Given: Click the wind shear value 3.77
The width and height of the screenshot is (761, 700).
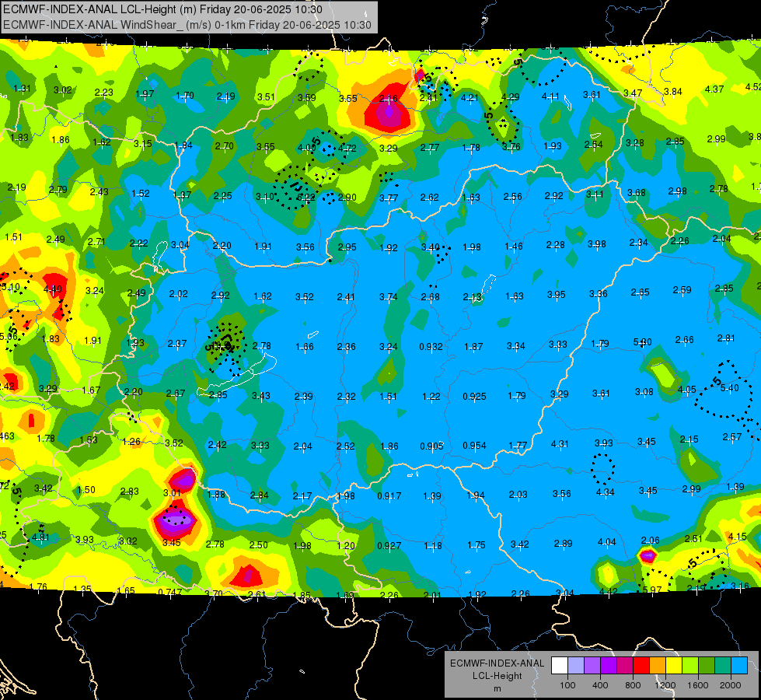Looking at the screenshot, I should tap(388, 198).
